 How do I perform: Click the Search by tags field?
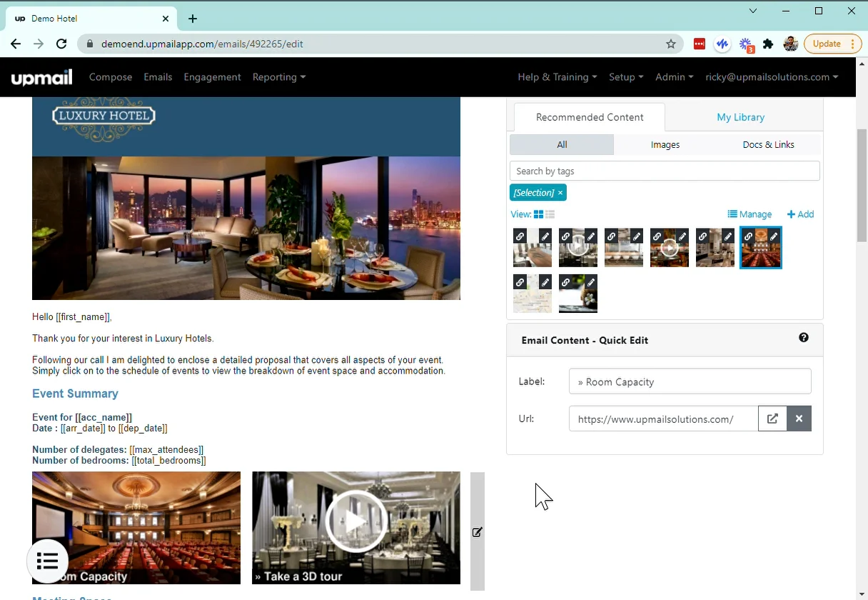tap(665, 171)
